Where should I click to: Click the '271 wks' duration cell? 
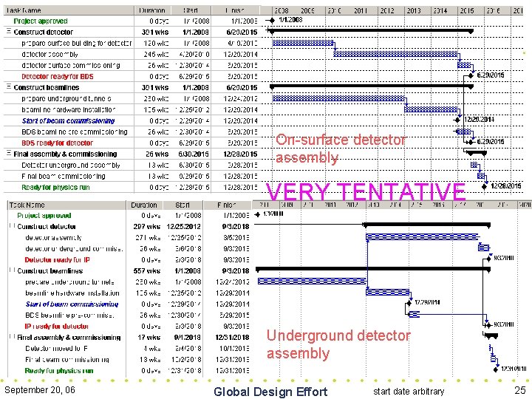[145, 237]
